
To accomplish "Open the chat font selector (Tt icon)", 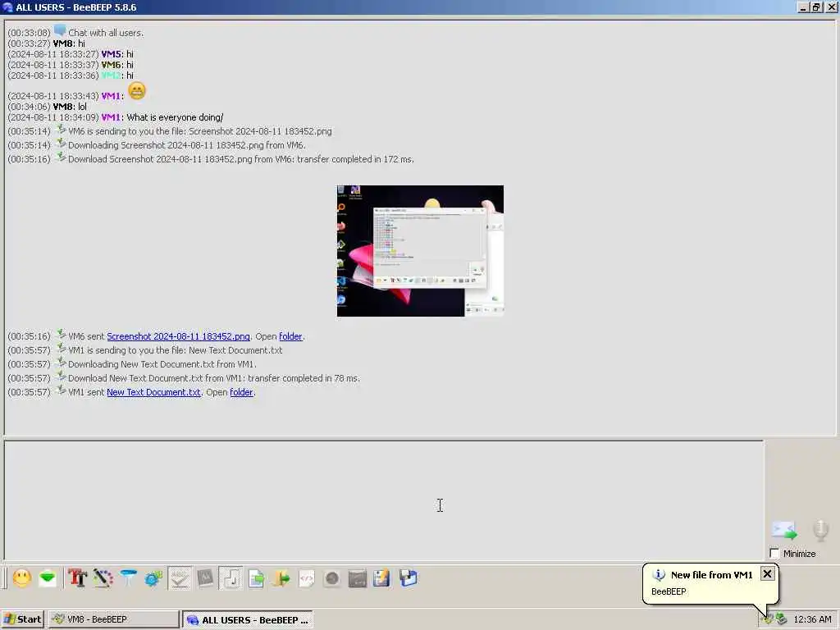I will (78, 578).
